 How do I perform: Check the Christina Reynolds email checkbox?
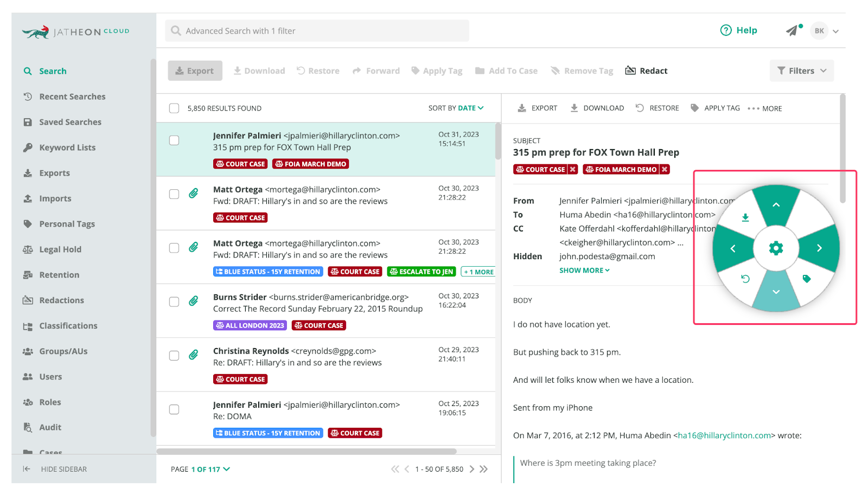click(174, 356)
